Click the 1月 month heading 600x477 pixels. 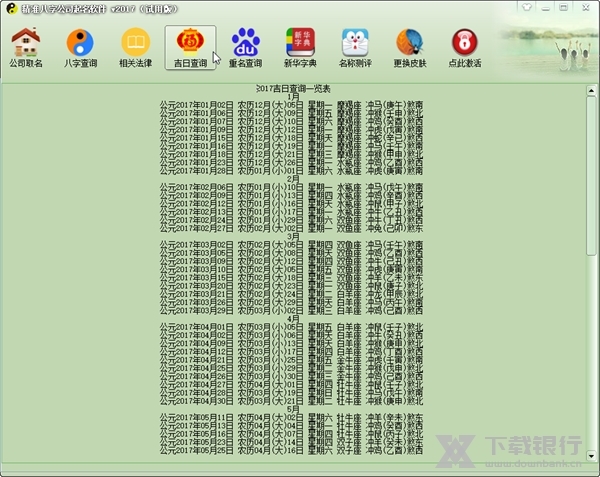click(293, 97)
